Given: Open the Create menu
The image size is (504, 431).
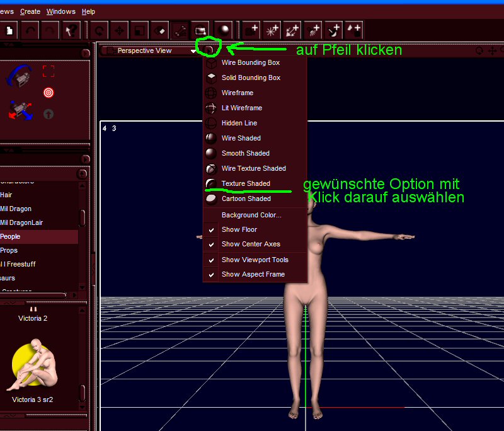Looking at the screenshot, I should point(30,11).
